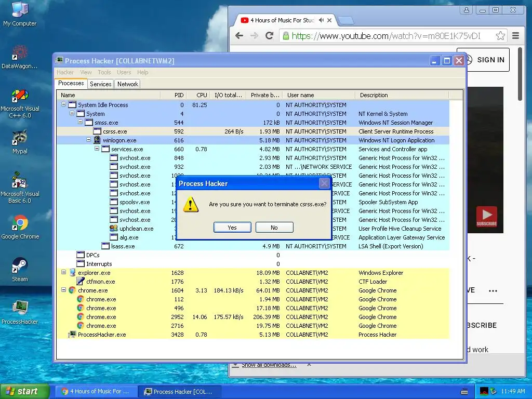Click Show all downloads link in Chrome
This screenshot has height=399, width=532.
click(x=269, y=365)
